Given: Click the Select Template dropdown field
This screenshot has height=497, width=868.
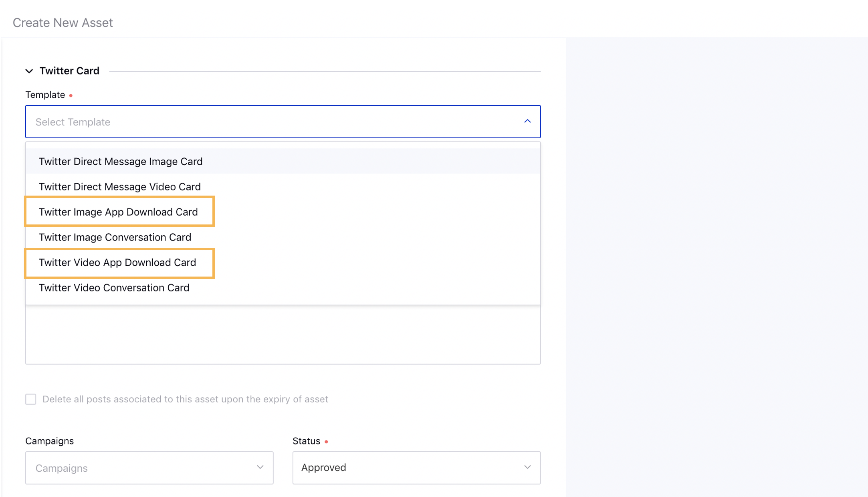Looking at the screenshot, I should (283, 121).
